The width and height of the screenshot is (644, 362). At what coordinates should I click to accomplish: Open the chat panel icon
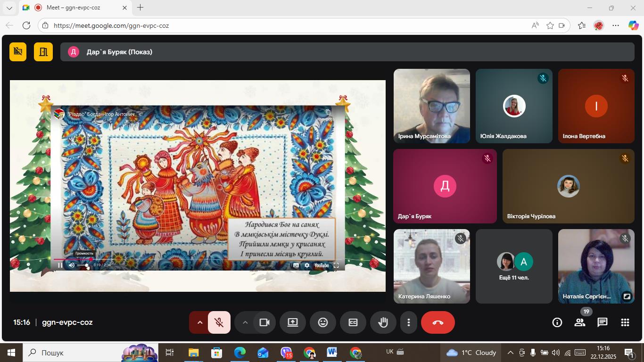coord(602,322)
